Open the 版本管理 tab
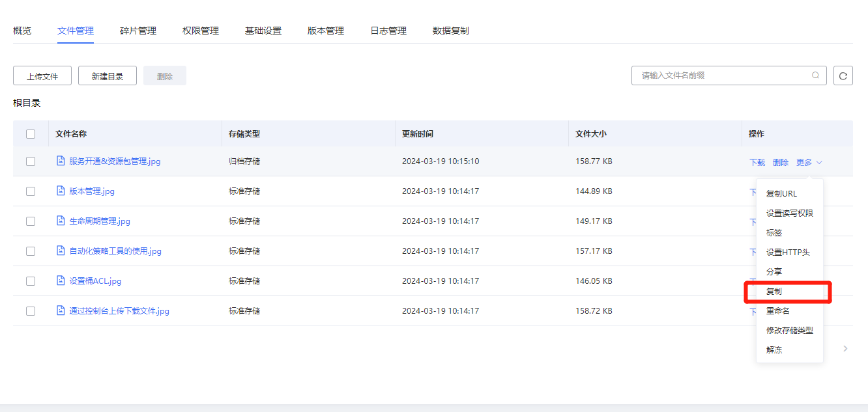 [326, 31]
